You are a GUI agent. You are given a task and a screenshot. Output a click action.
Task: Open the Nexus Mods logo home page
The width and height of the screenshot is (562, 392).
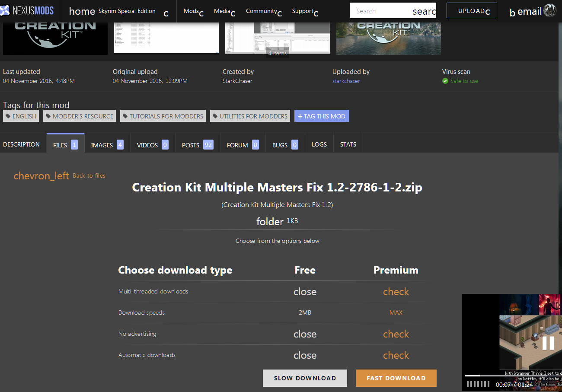(27, 10)
